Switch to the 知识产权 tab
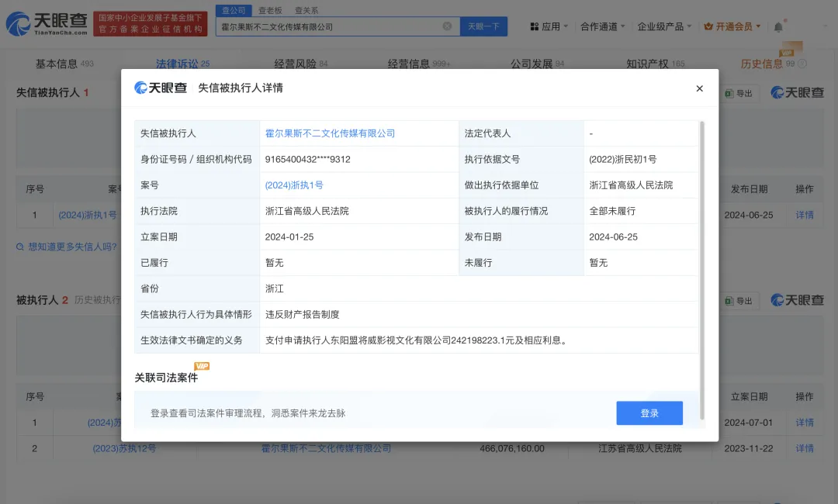The width and height of the screenshot is (838, 504). click(655, 64)
